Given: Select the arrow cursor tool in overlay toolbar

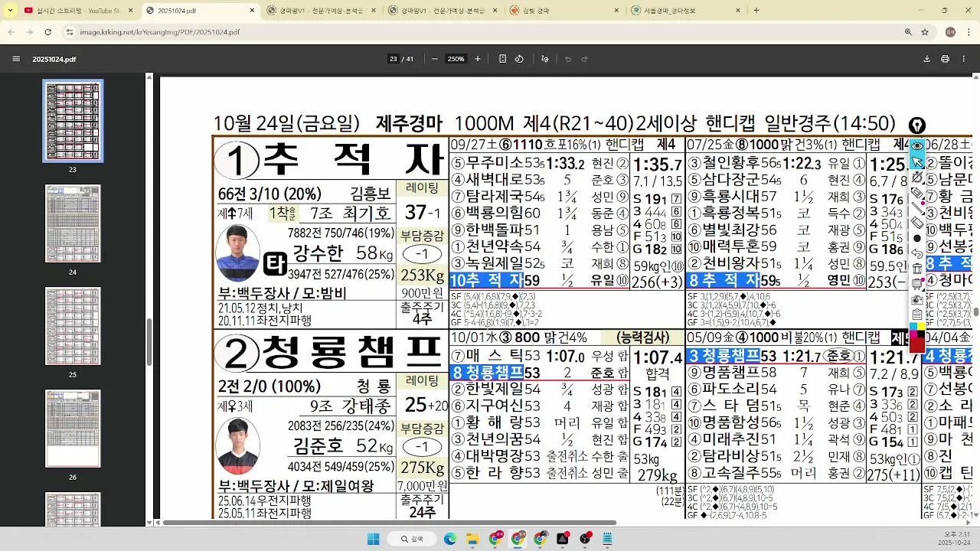Looking at the screenshot, I should 917,161.
